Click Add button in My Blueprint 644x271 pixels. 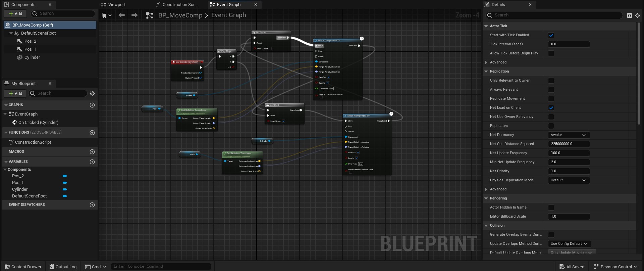[x=15, y=93]
